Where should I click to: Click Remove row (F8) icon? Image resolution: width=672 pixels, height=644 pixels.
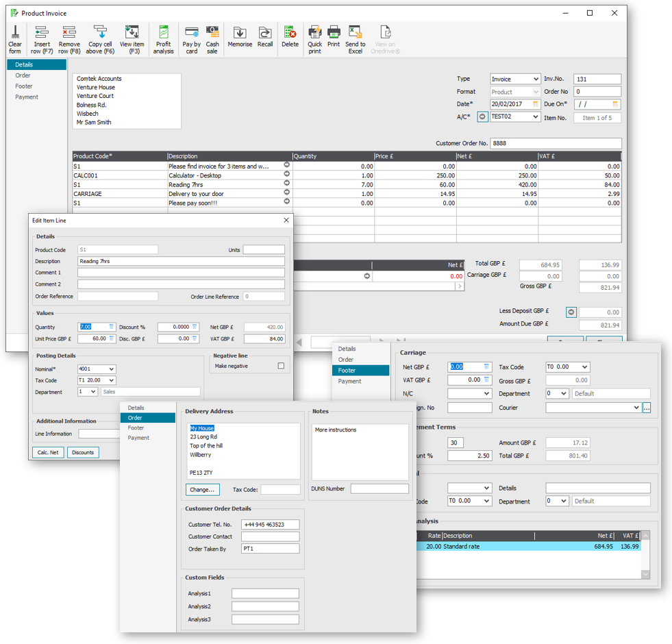69,40
